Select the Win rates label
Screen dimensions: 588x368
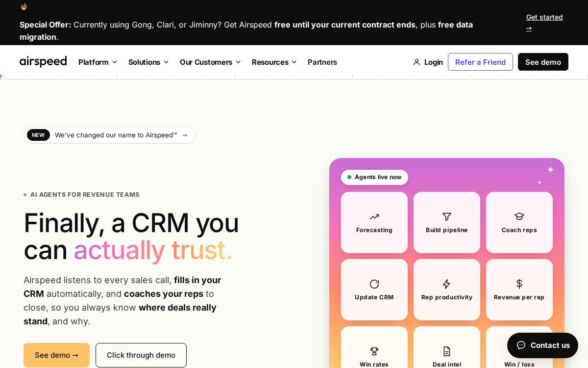(374, 365)
